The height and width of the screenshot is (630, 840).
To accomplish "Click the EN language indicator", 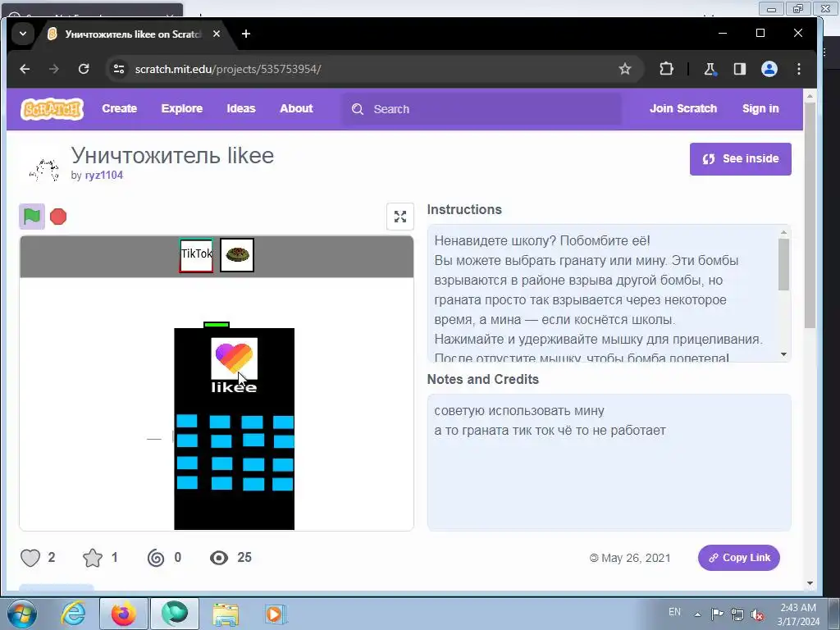I will [x=674, y=612].
